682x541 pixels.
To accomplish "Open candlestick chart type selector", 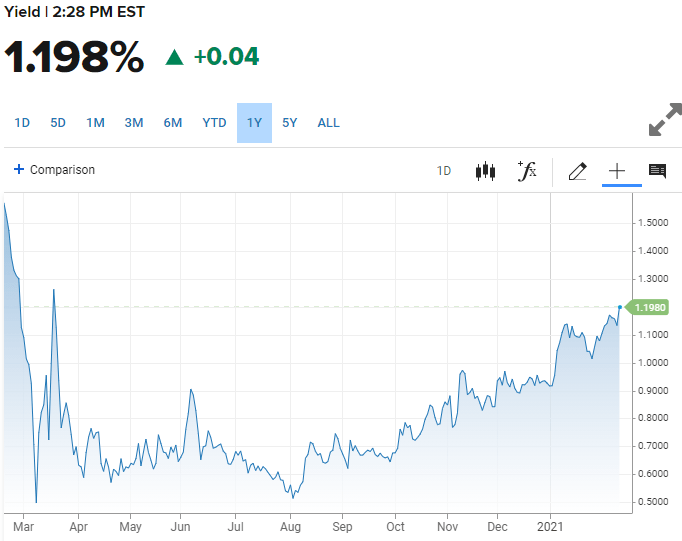I will click(x=485, y=170).
